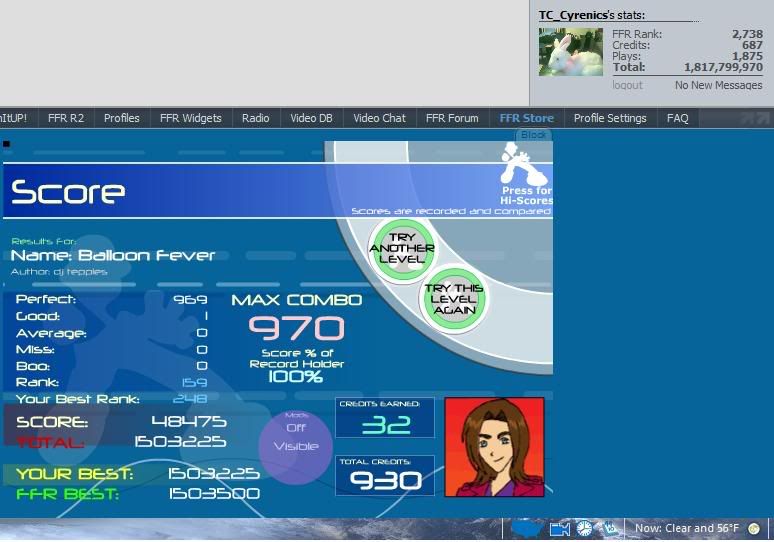
Task: Open the FAQ page
Action: [x=677, y=118]
